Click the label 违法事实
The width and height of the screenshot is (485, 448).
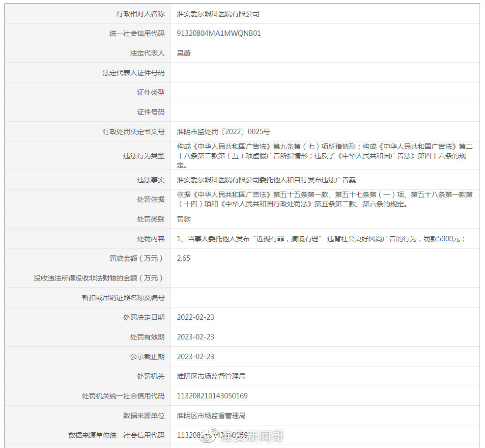[151, 180]
